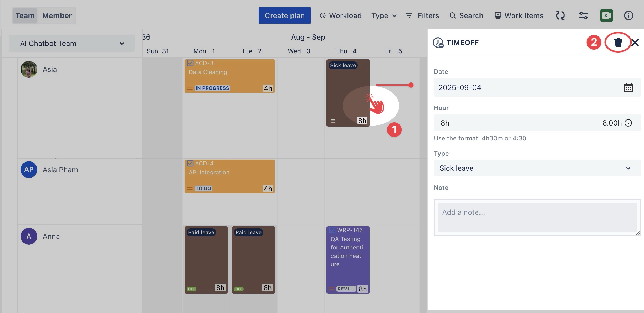Open the settings sliders icon
The height and width of the screenshot is (313, 644).
583,15
